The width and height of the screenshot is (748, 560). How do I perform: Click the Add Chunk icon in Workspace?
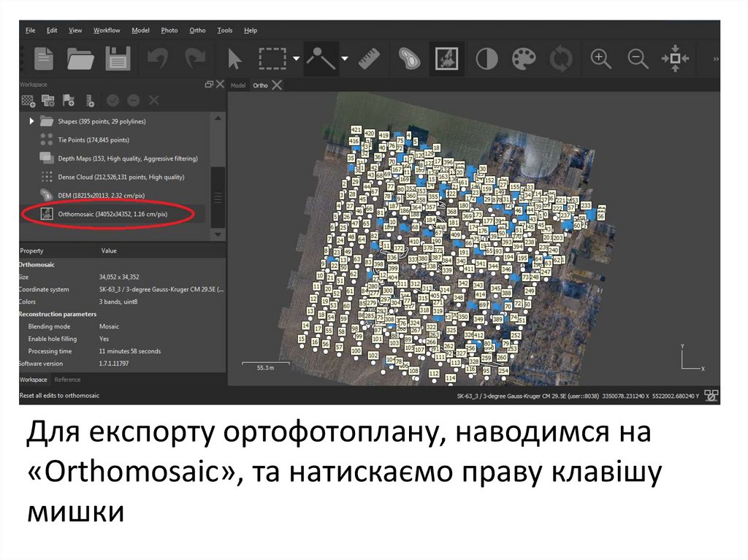(28, 101)
